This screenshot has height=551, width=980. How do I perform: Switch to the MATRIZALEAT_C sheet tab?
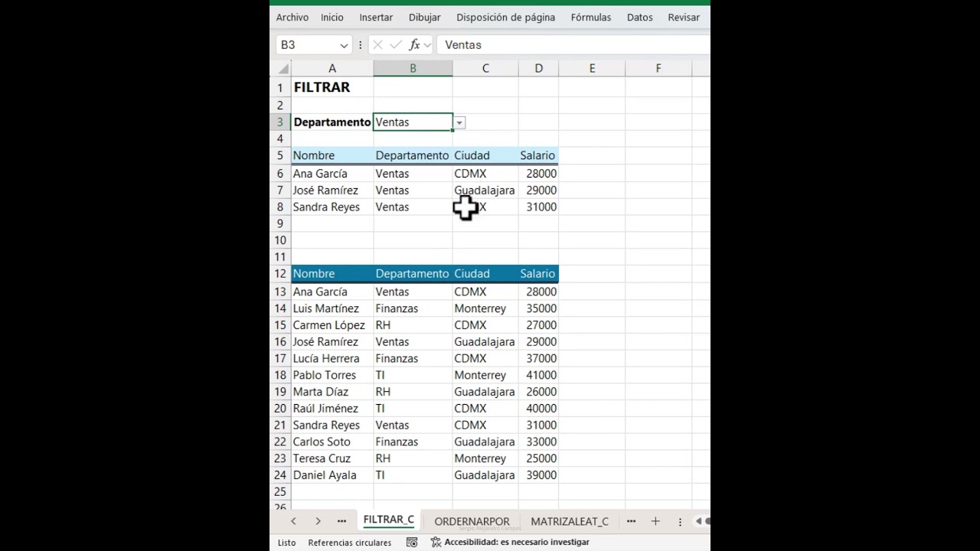tap(570, 521)
